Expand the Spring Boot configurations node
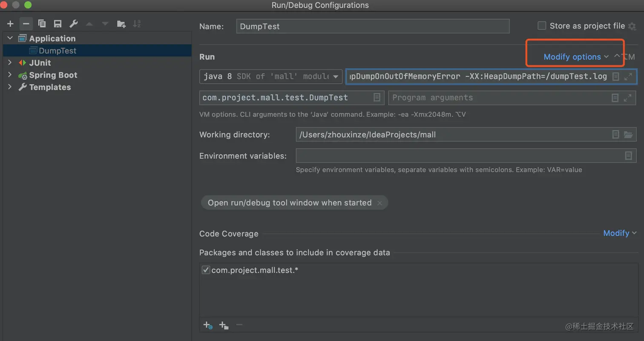The width and height of the screenshot is (644, 341). coord(10,75)
